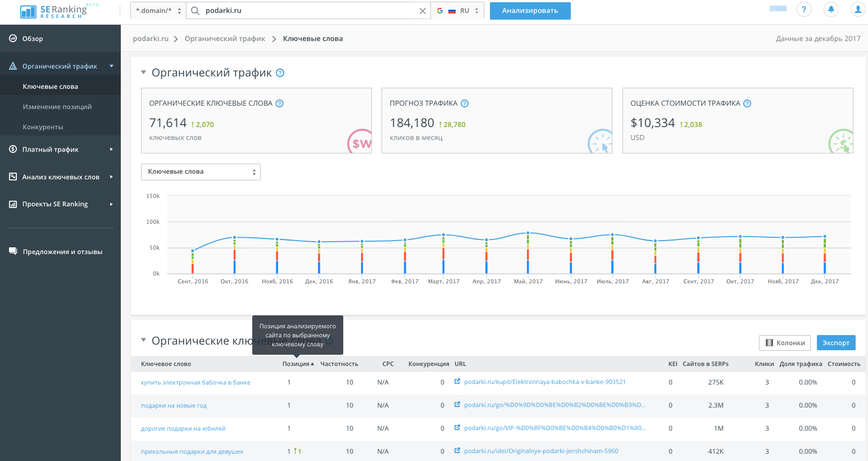This screenshot has height=461, width=868.
Task: Open URL podarki.ru/kupit/Elektronnaya-babochka-v-banke-903521
Action: click(x=545, y=382)
